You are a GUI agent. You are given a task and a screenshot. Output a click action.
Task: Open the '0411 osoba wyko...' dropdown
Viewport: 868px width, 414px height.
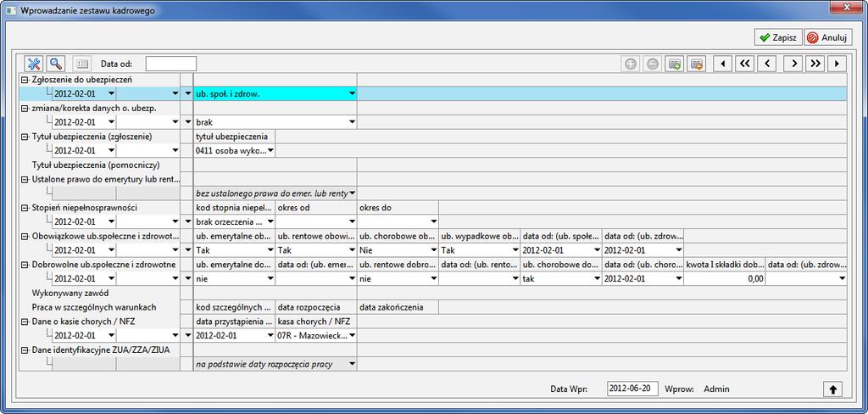click(x=270, y=151)
